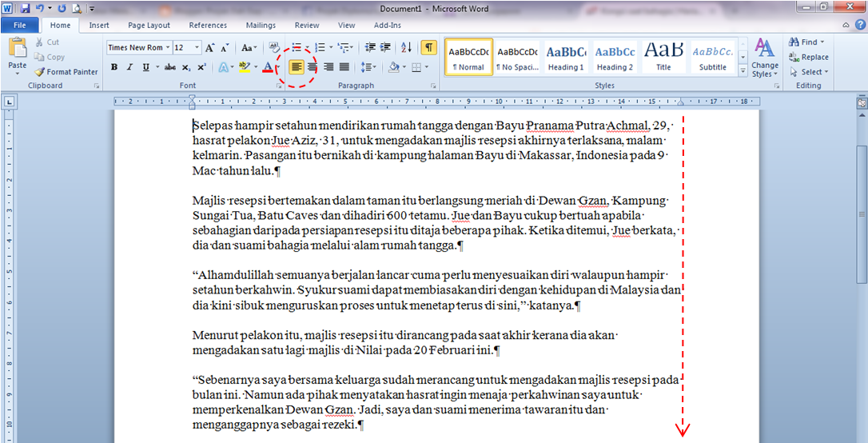Grow the font size
Viewport: 868px width, 443px height.
209,48
